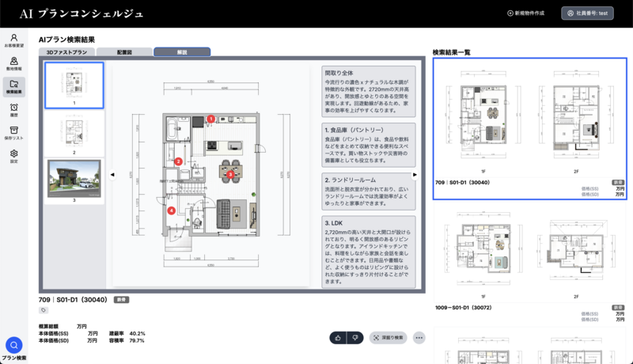The height and width of the screenshot is (364, 633).
Task: Click the blue プラン検索 magnifier button
Action: 13,346
